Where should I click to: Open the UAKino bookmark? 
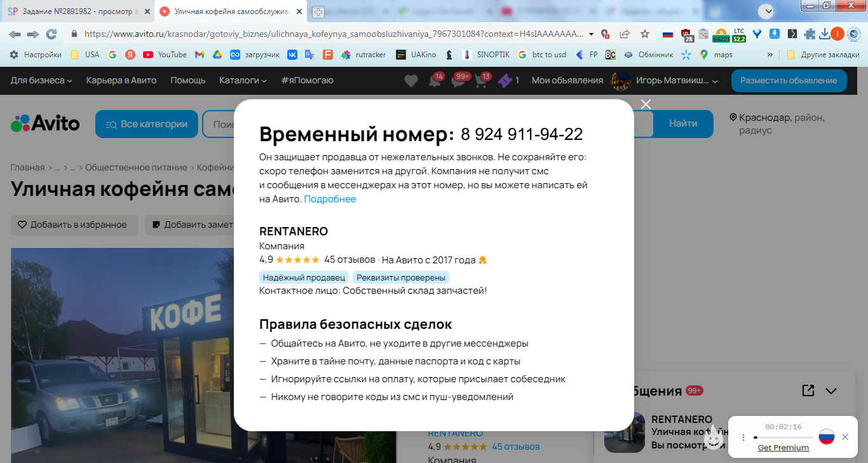[x=416, y=55]
